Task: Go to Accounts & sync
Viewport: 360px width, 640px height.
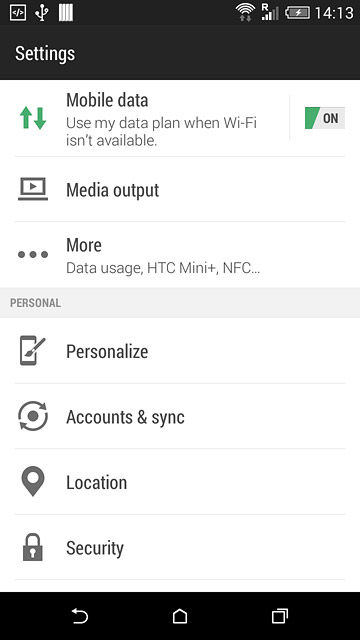Action: click(x=180, y=416)
